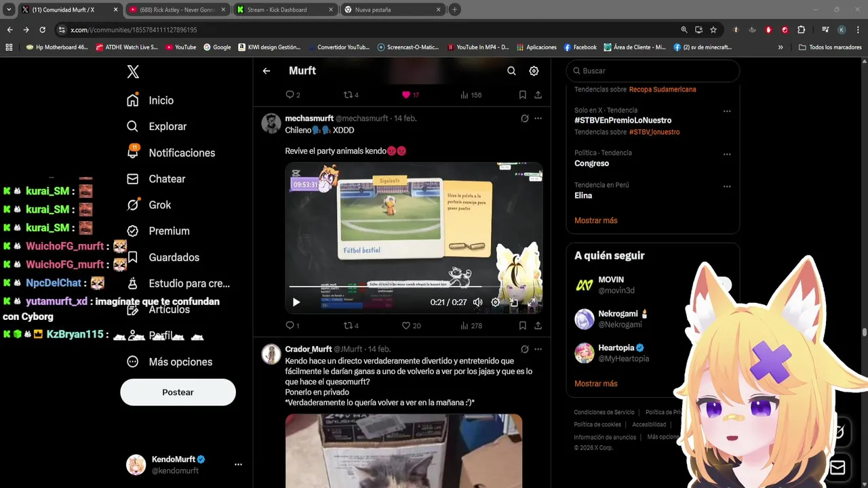Bookmark the mechasmurft post
This screenshot has width=868, height=488.
click(522, 325)
